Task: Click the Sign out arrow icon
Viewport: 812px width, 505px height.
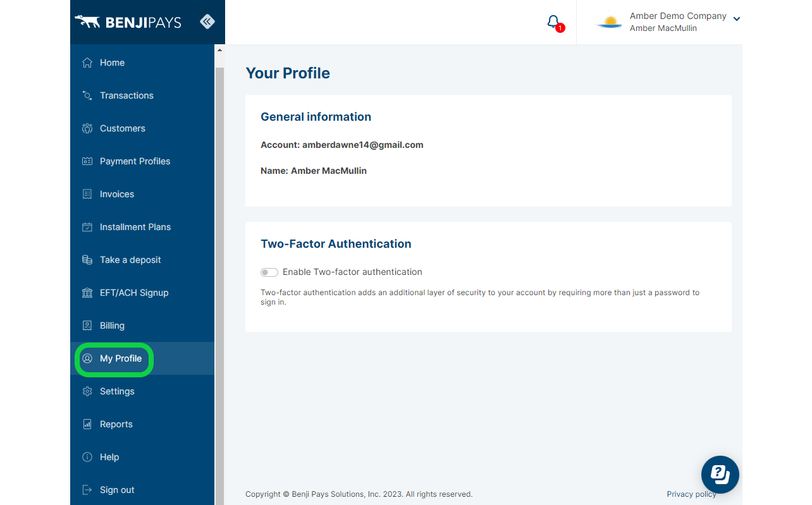Action: pos(87,490)
